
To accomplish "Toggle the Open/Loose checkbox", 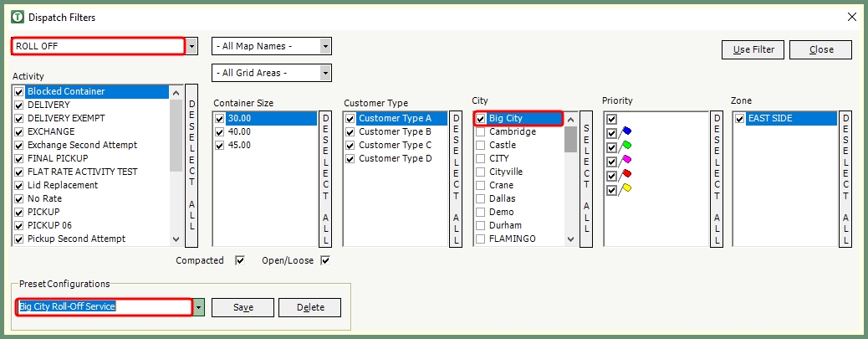I will coord(325,260).
